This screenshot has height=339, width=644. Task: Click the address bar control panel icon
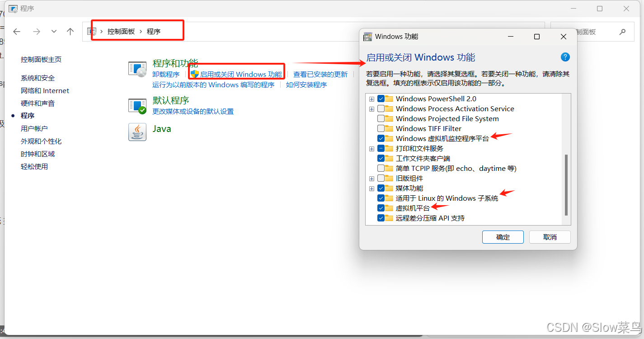(x=92, y=32)
